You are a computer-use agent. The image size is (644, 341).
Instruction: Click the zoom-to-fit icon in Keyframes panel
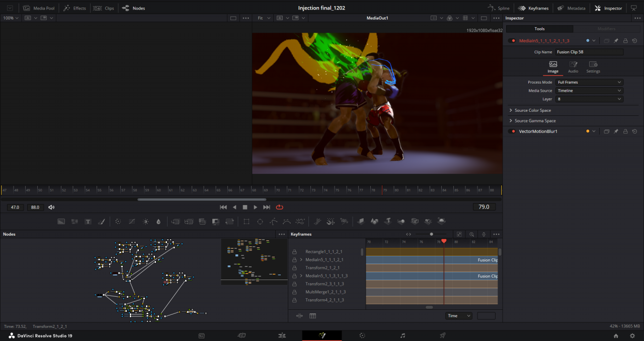(x=459, y=234)
